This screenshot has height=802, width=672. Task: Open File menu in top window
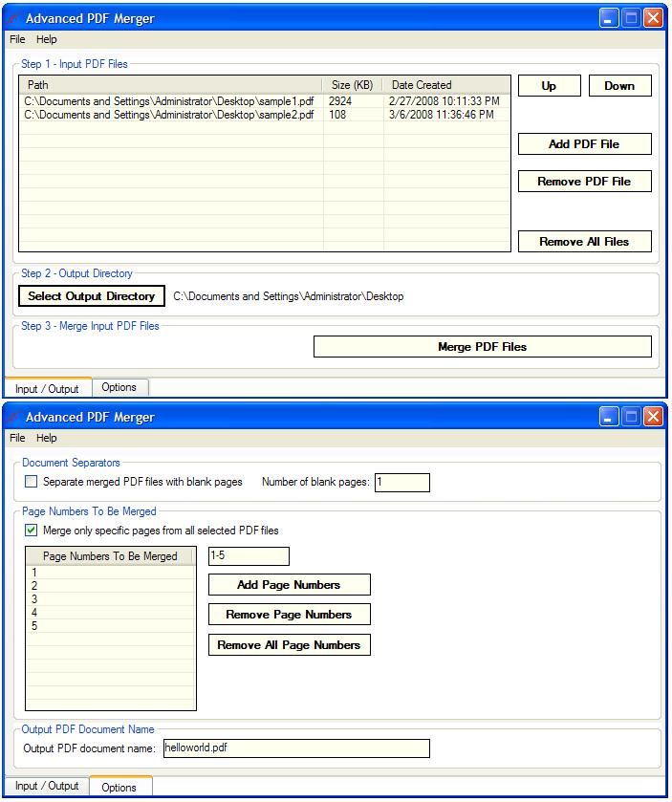(x=17, y=39)
